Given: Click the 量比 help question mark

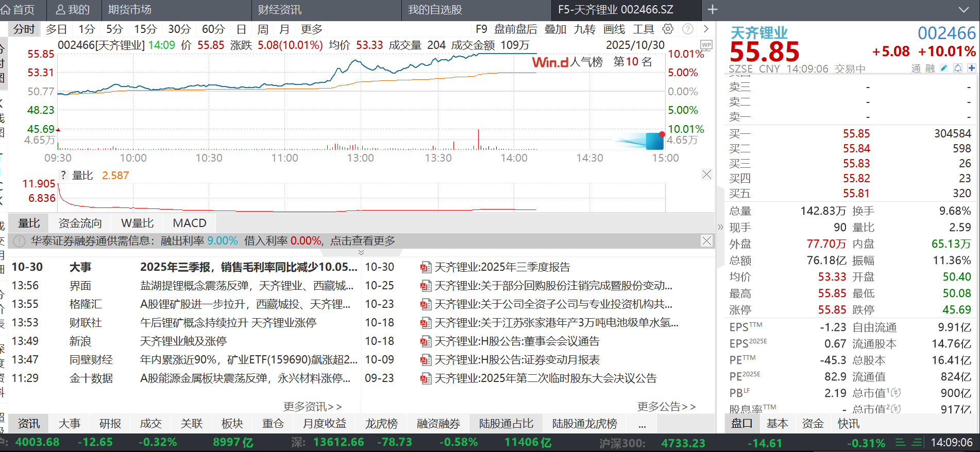Looking at the screenshot, I should tap(63, 175).
